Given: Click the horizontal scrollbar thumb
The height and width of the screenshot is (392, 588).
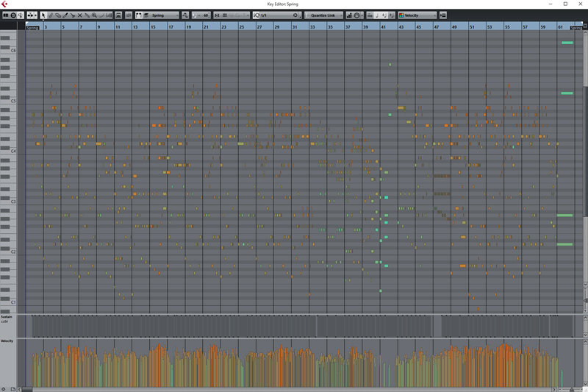Looking at the screenshot, I should coord(27,389).
